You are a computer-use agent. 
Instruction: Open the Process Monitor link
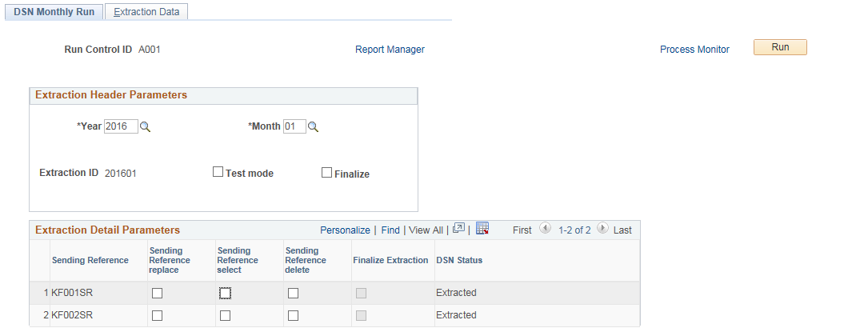point(694,50)
